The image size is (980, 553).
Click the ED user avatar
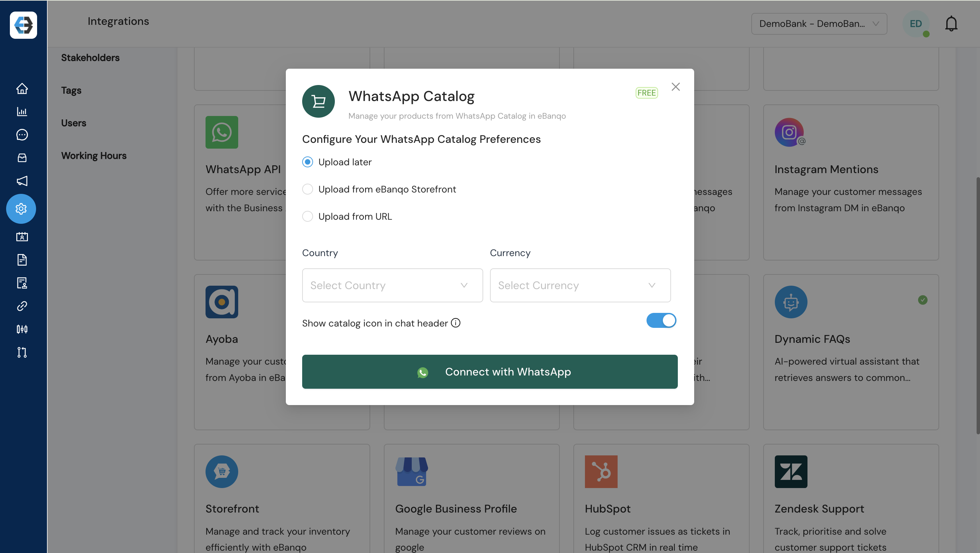916,23
